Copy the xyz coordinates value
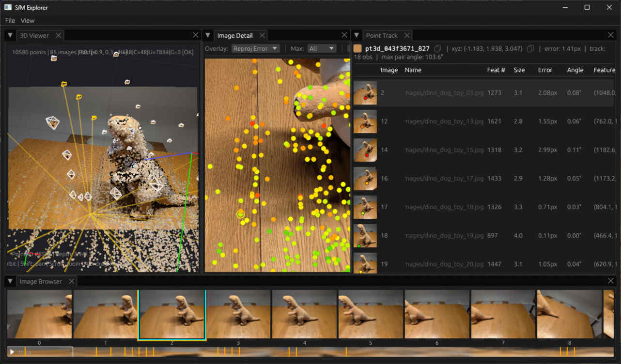This screenshot has width=621, height=364. [x=530, y=48]
